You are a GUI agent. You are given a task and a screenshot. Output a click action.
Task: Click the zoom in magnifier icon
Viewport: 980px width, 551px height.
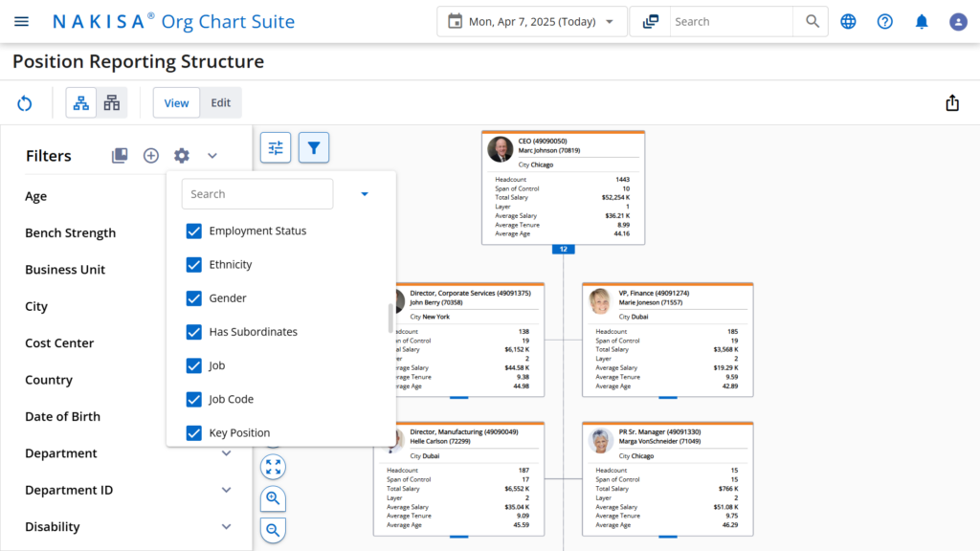273,498
